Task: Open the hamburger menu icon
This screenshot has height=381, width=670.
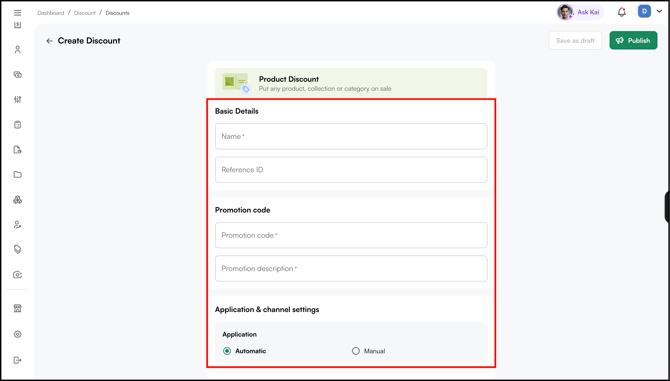Action: (x=18, y=13)
